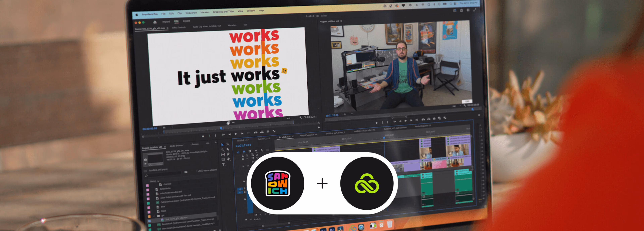Collapse the gfx bin in Project panel
The width and height of the screenshot is (644, 231).
[x=154, y=216]
